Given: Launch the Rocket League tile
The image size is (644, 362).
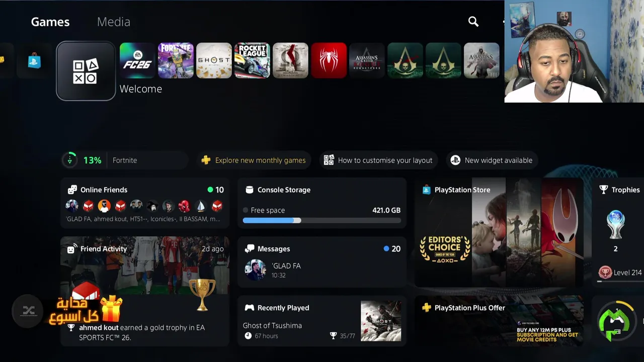Looking at the screenshot, I should [x=252, y=60].
